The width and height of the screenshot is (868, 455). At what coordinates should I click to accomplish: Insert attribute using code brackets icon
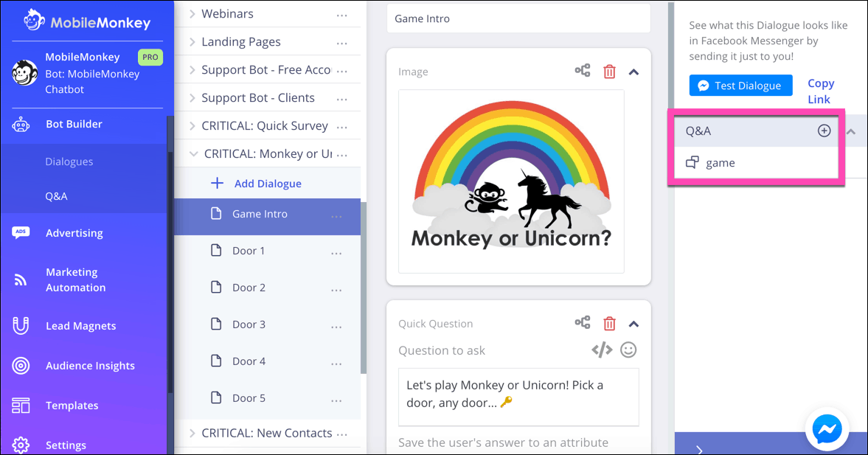(x=602, y=350)
